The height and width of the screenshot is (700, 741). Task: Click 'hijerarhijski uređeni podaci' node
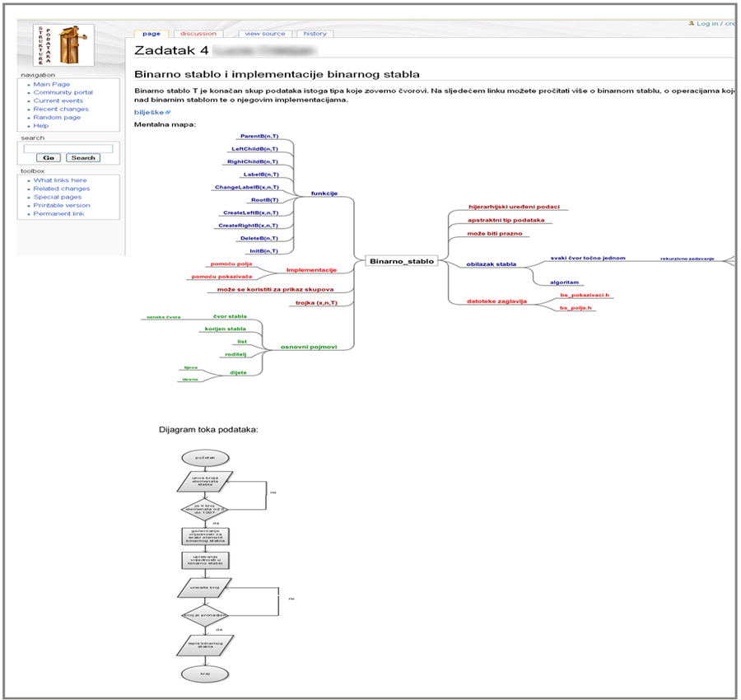pyautogui.click(x=514, y=207)
